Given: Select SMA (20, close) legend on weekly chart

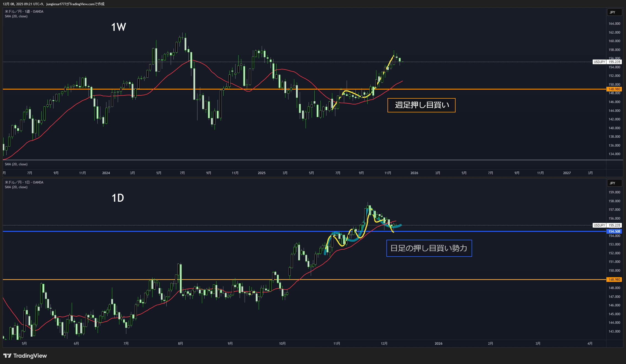Looking at the screenshot, I should coord(16,16).
